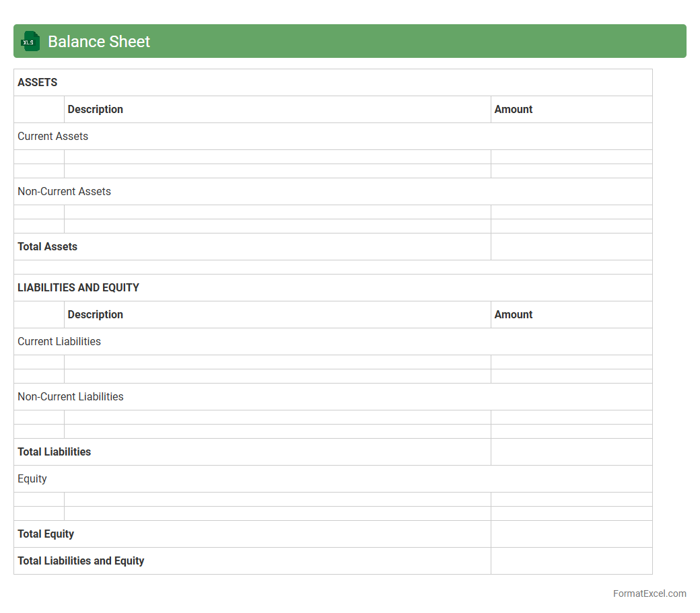Select the Total Liabilities and Equity label

[81, 561]
